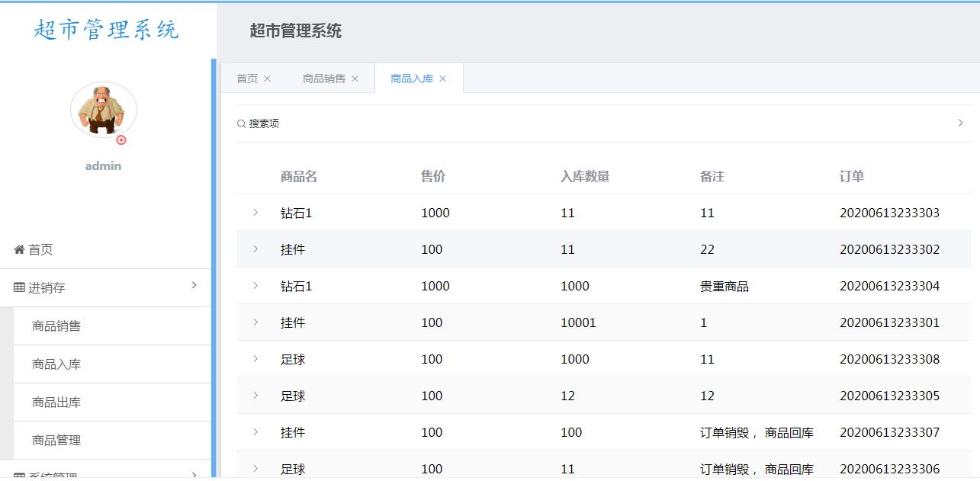
Task: Click the 超市管理系统 logo title
Action: [106, 30]
